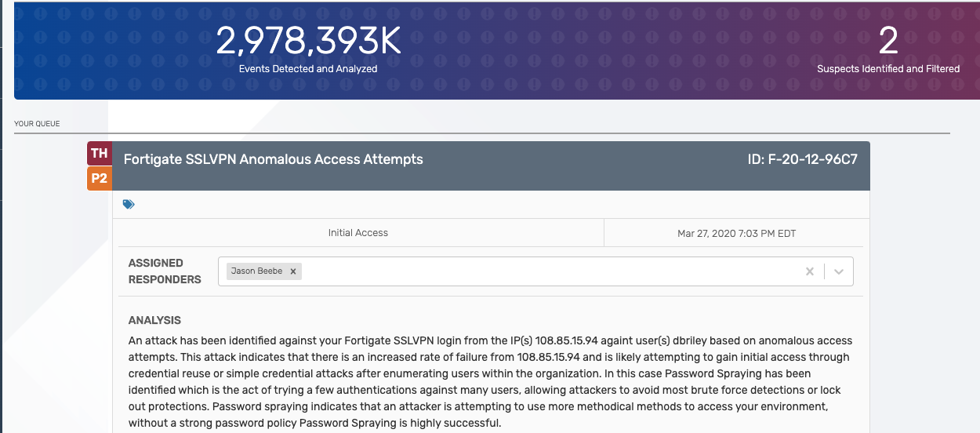Click the YOUR QUEUE heading
This screenshot has height=433, width=980.
[37, 124]
